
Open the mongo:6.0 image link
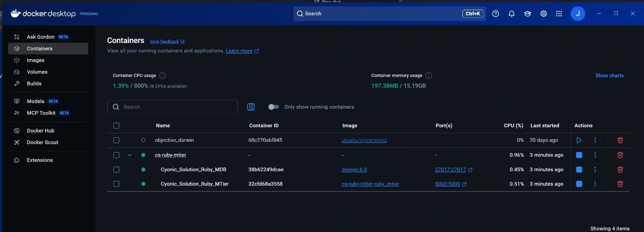click(x=354, y=170)
